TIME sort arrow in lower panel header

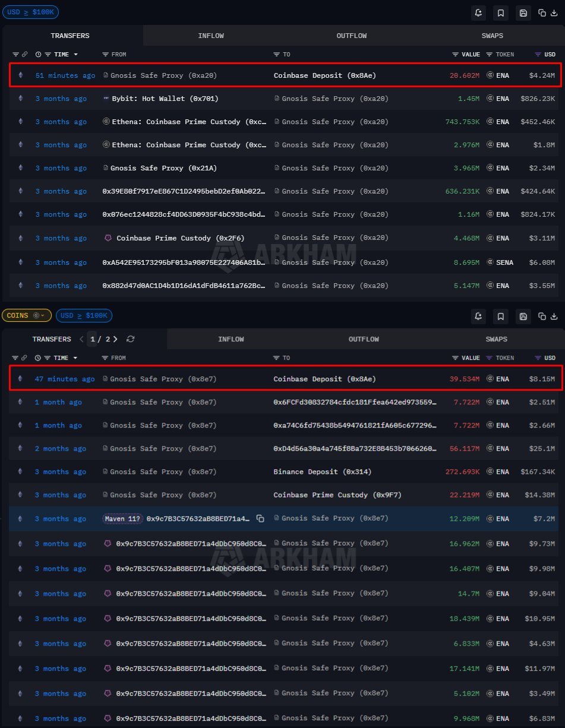(x=75, y=358)
